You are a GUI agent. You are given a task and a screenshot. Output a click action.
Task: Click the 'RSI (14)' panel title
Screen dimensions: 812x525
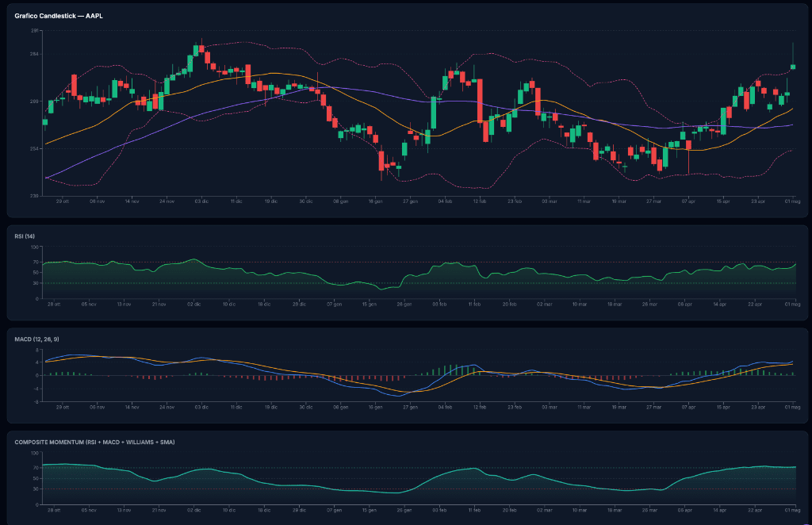[25, 236]
